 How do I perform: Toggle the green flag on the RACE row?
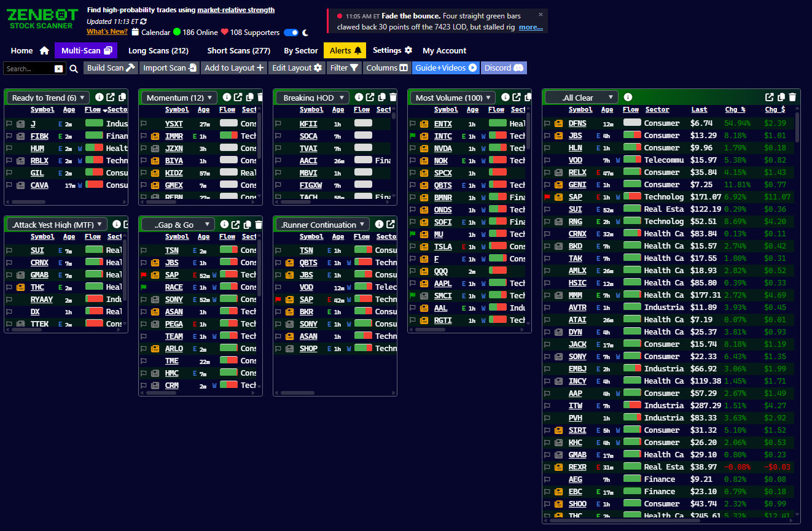[144, 287]
